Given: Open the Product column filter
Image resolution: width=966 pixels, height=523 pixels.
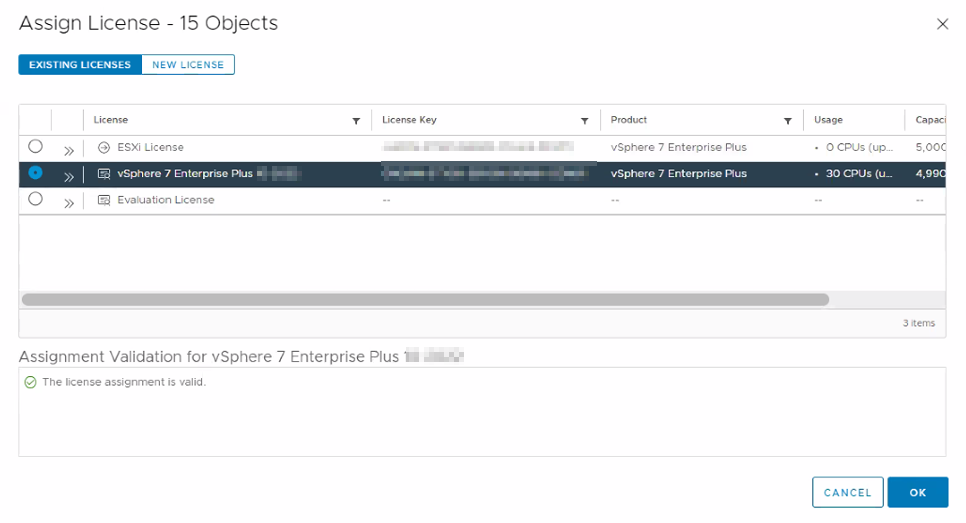Looking at the screenshot, I should pos(788,121).
